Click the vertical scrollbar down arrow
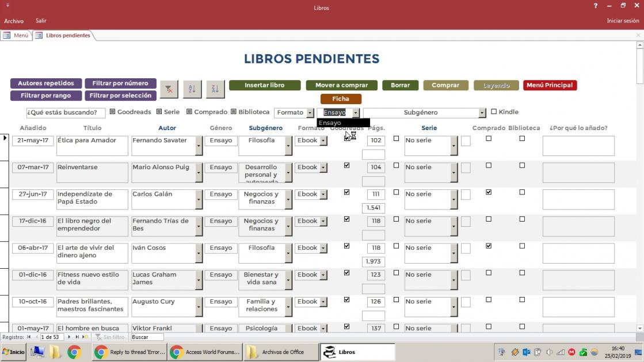Viewport: 644px width, 362px height. (x=640, y=328)
